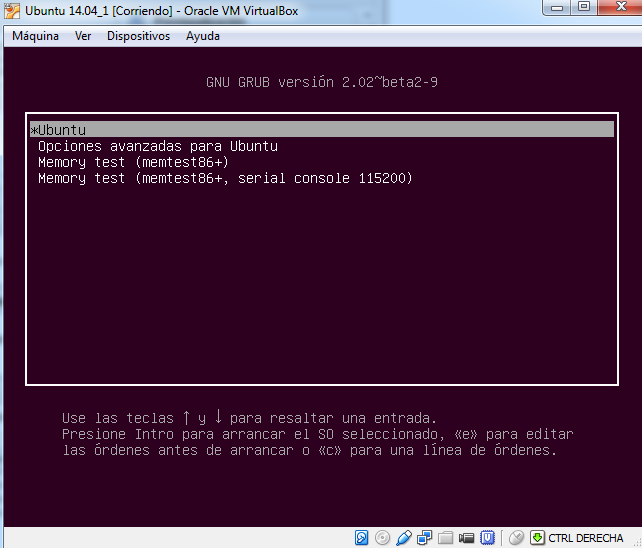This screenshot has height=548, width=642.
Task: Click the 'Use las teclas' help line
Action: click(249, 418)
